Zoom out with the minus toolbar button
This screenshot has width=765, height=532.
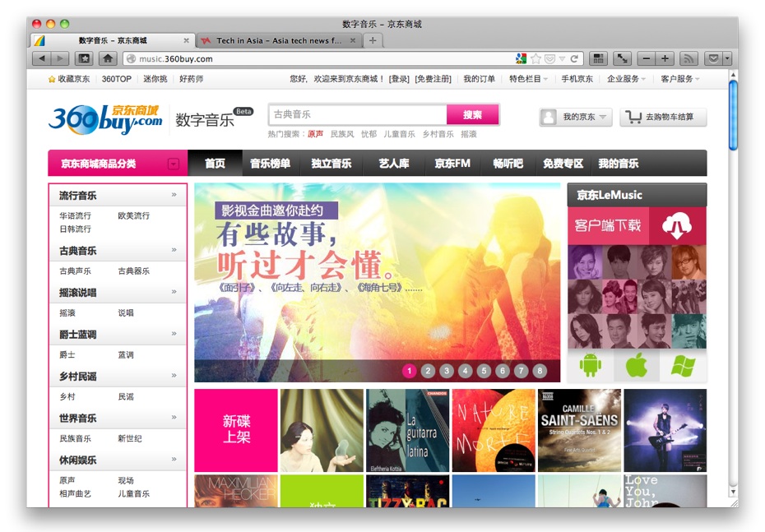[x=646, y=58]
